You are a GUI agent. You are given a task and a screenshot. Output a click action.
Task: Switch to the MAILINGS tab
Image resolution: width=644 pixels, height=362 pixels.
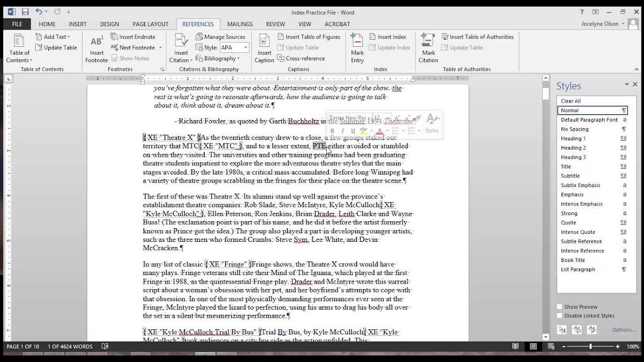pos(240,24)
